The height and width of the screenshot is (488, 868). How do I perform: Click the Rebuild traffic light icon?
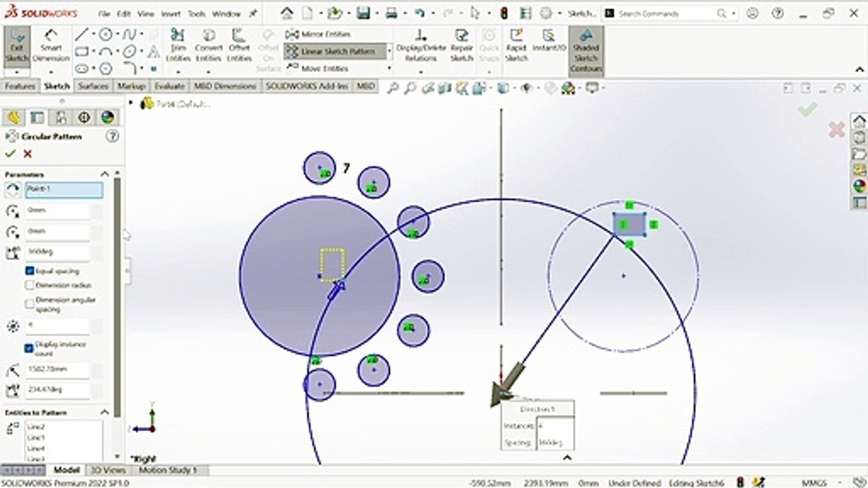(504, 13)
